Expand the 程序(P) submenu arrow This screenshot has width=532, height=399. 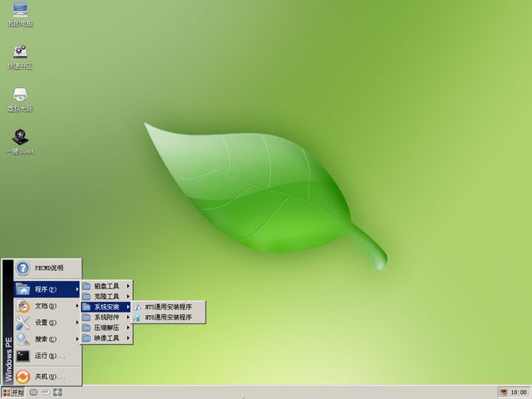click(77, 289)
